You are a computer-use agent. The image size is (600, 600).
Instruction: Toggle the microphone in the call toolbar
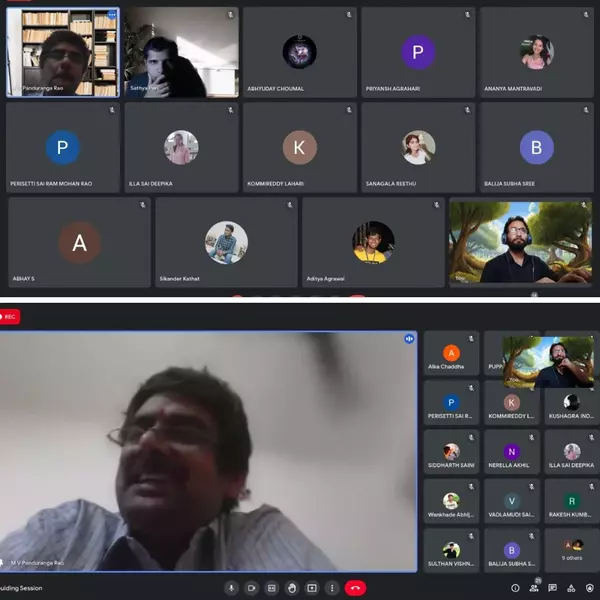[231, 588]
